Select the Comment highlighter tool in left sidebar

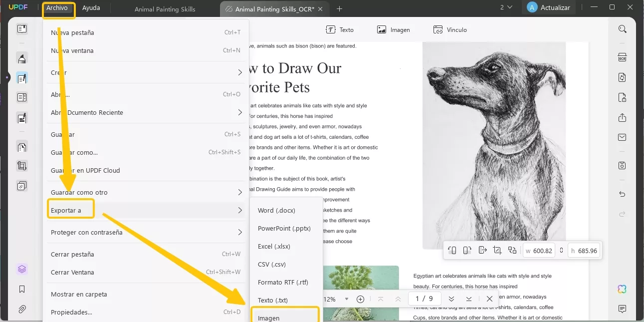coord(22,58)
